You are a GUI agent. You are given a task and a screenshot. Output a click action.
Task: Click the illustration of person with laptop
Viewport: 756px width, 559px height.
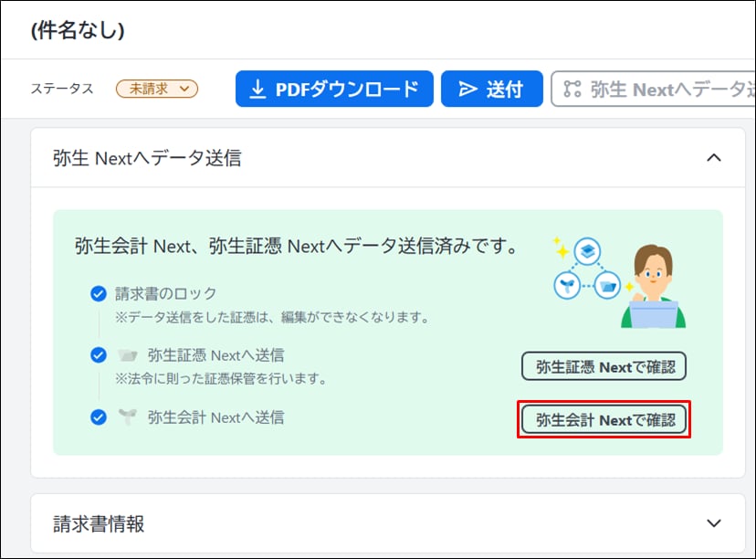tap(654, 287)
